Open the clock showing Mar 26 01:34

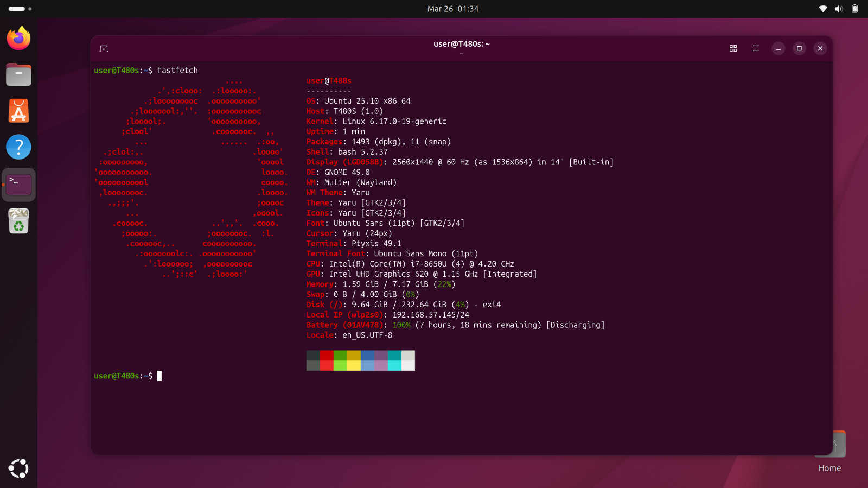453,9
